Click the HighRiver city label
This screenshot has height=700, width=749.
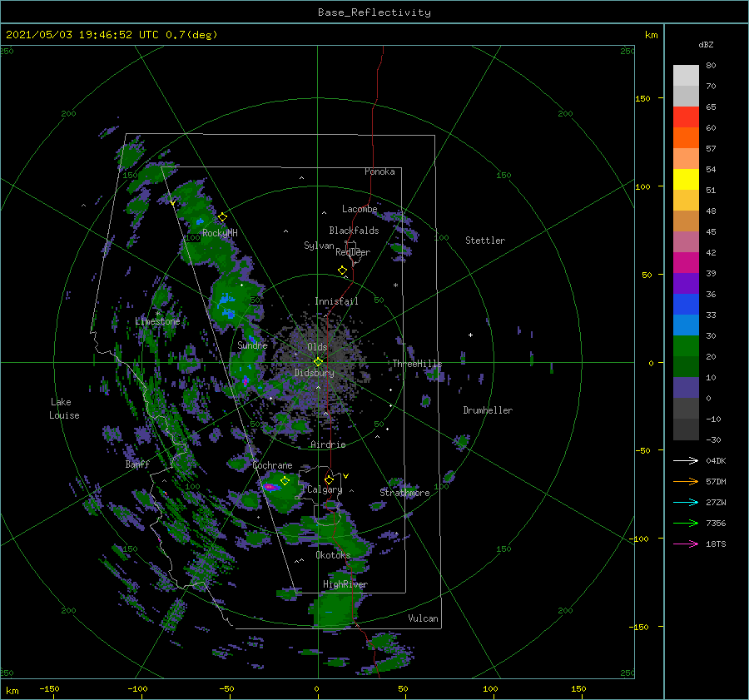(x=345, y=584)
